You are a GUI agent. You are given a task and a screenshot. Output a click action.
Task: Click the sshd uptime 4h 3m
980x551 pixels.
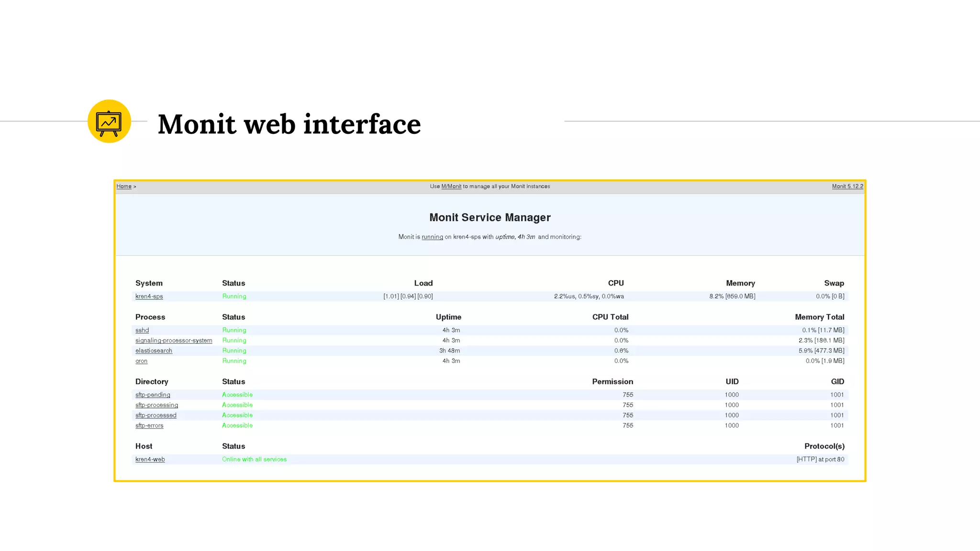click(451, 331)
